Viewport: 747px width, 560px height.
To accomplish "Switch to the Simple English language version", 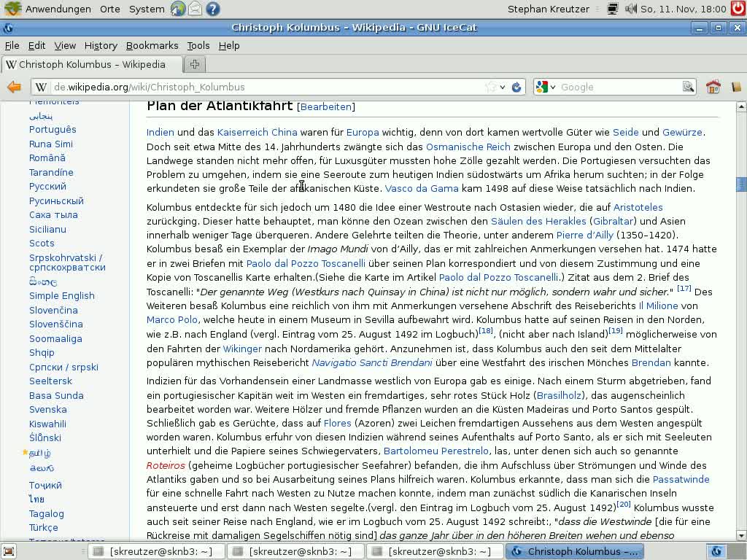I will 62,296.
